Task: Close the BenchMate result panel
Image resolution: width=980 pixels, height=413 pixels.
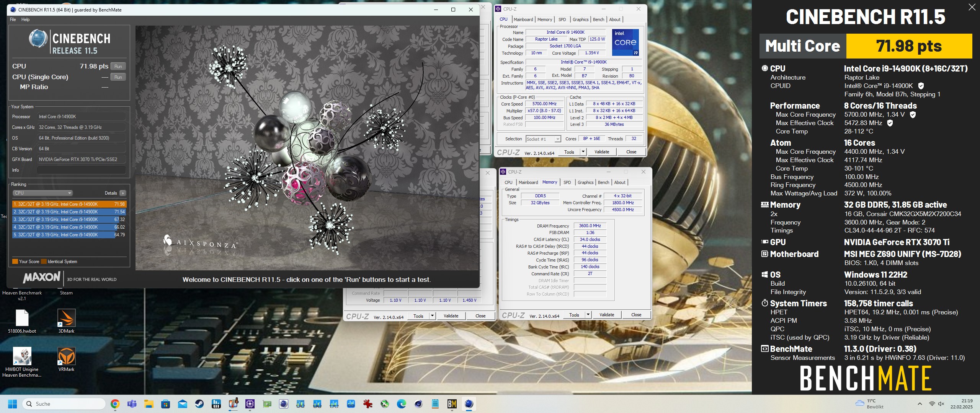Action: click(972, 7)
